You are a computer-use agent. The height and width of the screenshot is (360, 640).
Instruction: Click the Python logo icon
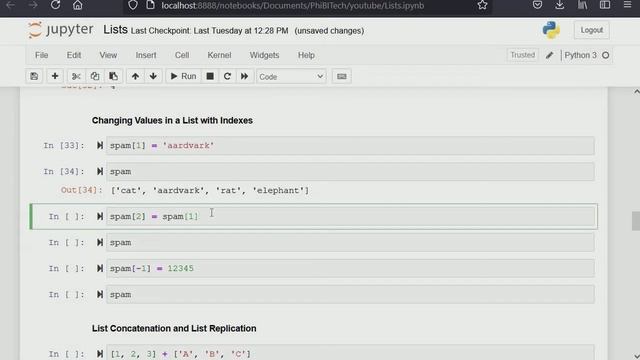click(551, 30)
